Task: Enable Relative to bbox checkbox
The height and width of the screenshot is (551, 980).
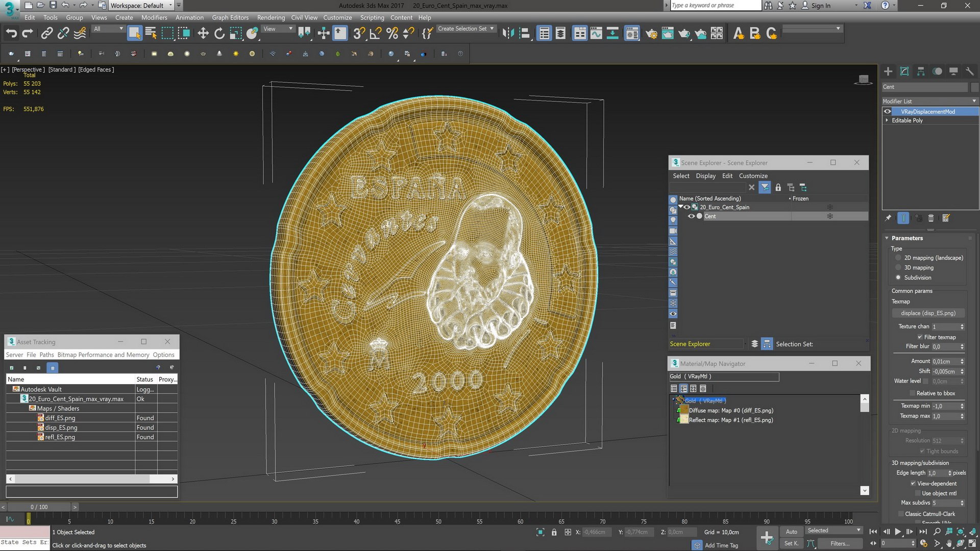Action: (x=912, y=393)
